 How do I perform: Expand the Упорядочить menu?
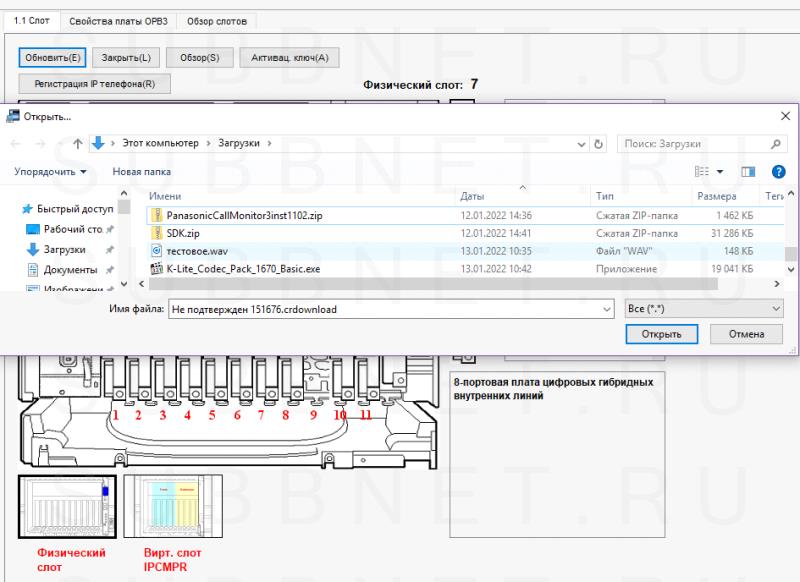tap(50, 172)
